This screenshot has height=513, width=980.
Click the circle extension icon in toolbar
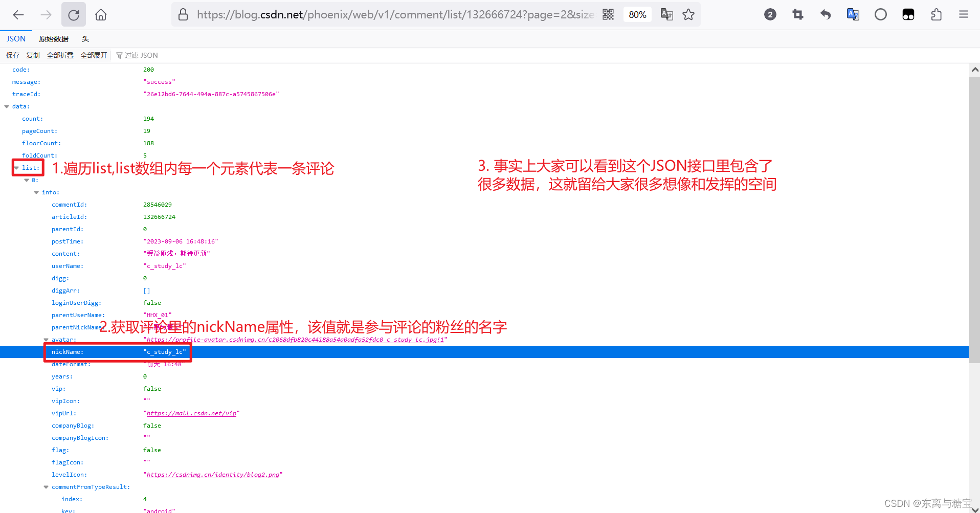(x=881, y=15)
